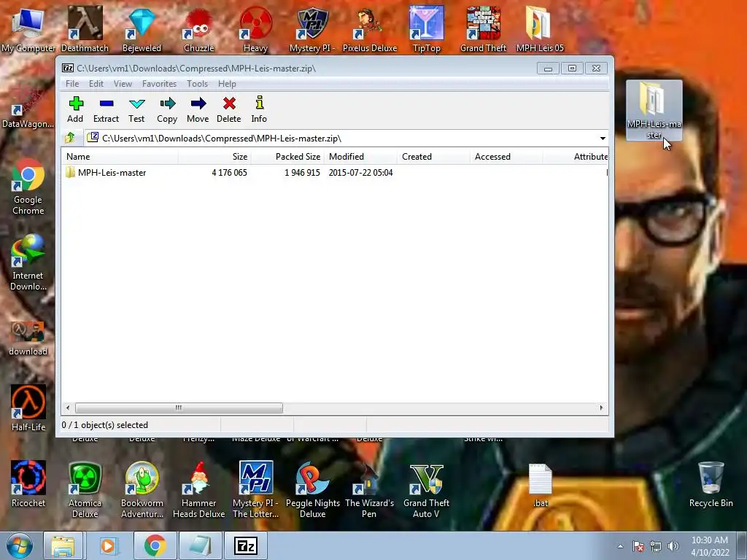The height and width of the screenshot is (560, 747).
Task: Open Windows Explorer from the taskbar
Action: click(63, 545)
